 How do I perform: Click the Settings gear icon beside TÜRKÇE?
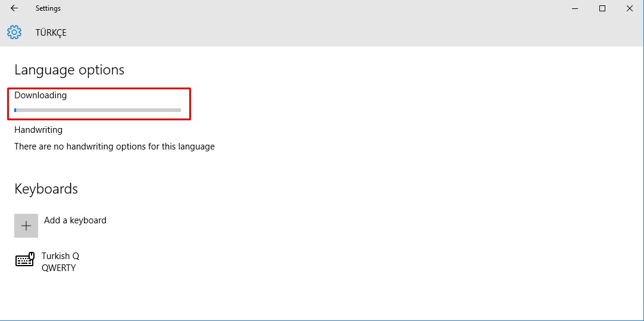coord(14,32)
